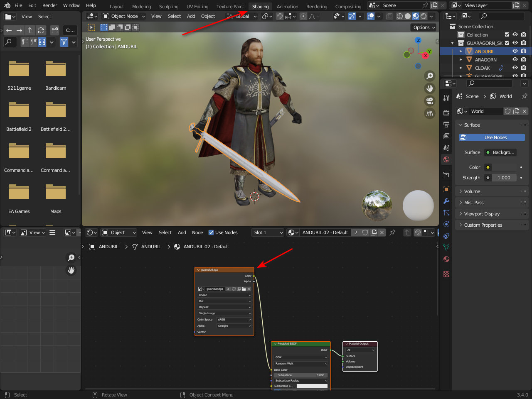Open the Material properties tab
This screenshot has width=532, height=399.
coord(446,259)
